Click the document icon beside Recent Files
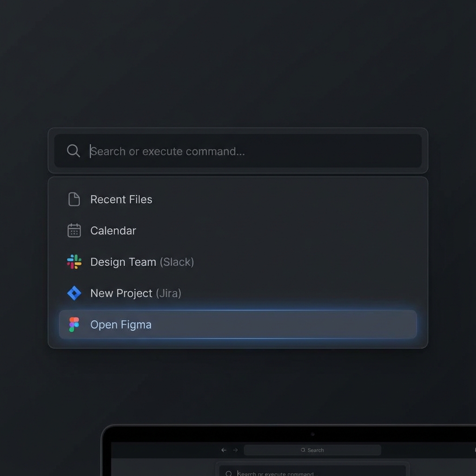This screenshot has width=476, height=476. tap(74, 199)
